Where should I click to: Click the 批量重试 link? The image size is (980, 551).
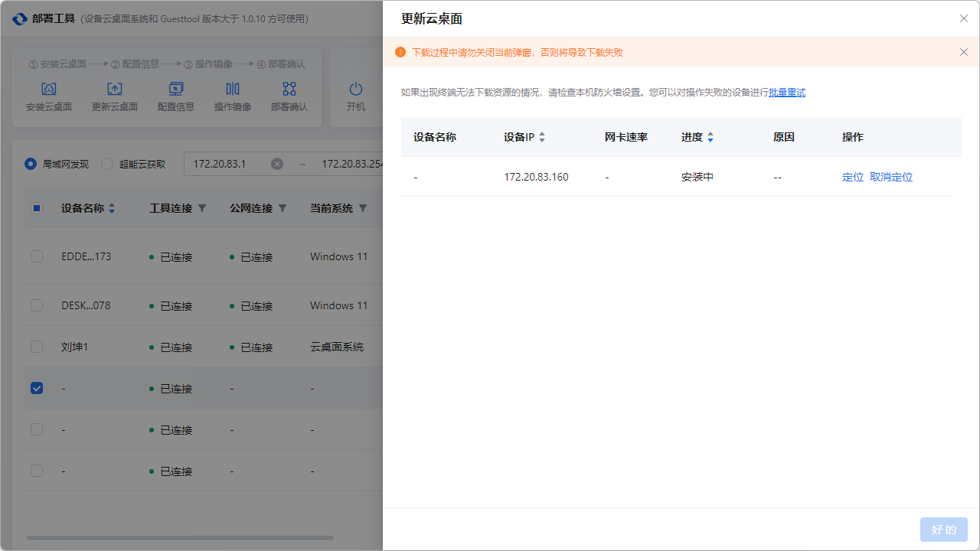[x=787, y=93]
